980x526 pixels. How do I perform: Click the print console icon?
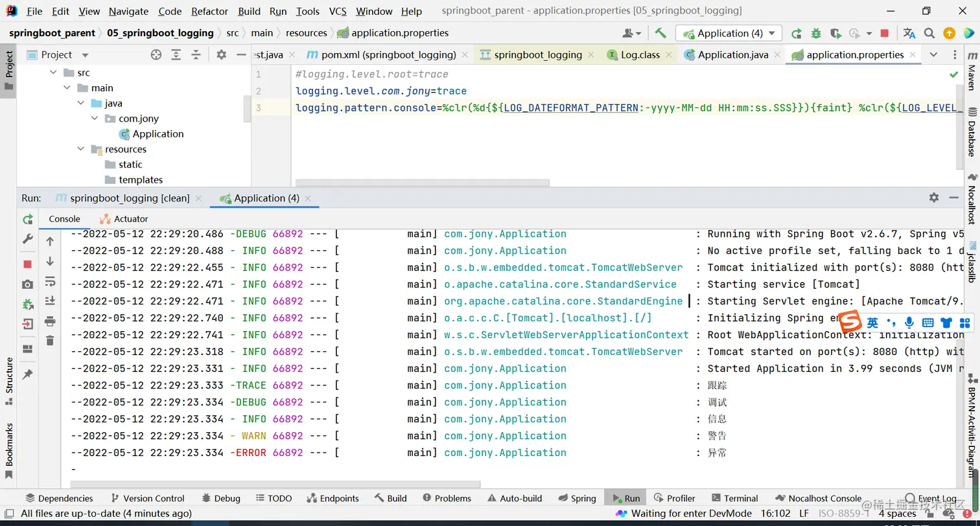(50, 321)
